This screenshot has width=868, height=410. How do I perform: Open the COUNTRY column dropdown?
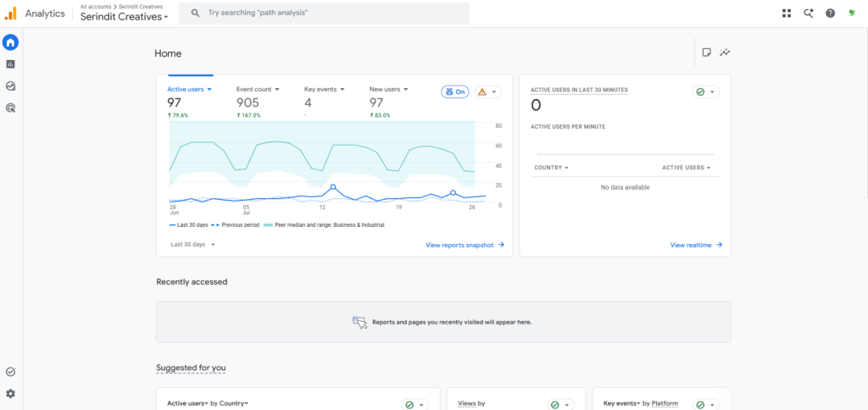coord(551,168)
